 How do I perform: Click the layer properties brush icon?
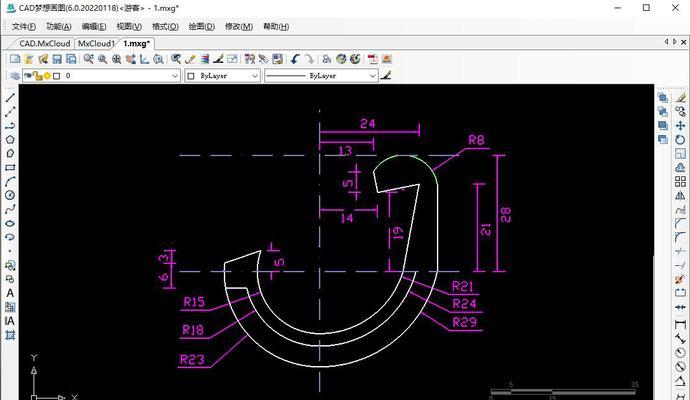click(386, 76)
